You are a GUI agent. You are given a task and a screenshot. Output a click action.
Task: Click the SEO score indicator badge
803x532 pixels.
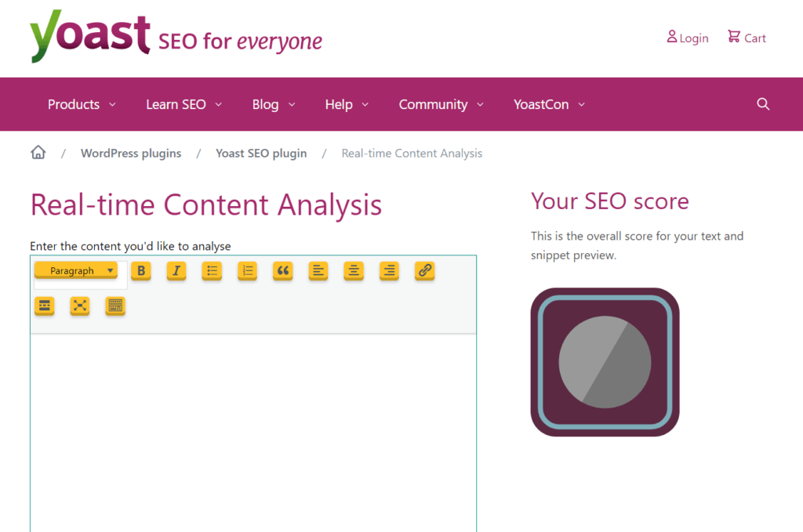[605, 362]
